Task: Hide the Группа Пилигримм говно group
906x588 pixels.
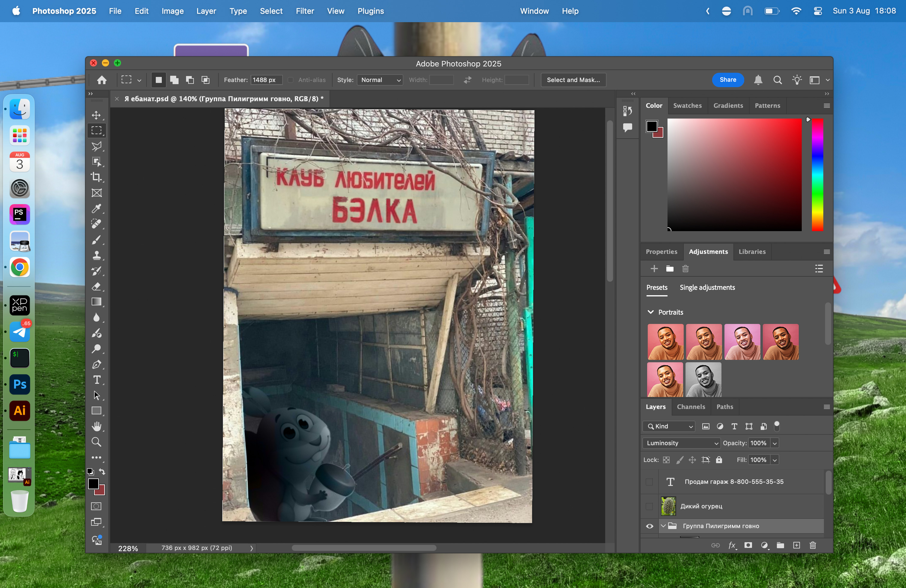Action: 650,526
